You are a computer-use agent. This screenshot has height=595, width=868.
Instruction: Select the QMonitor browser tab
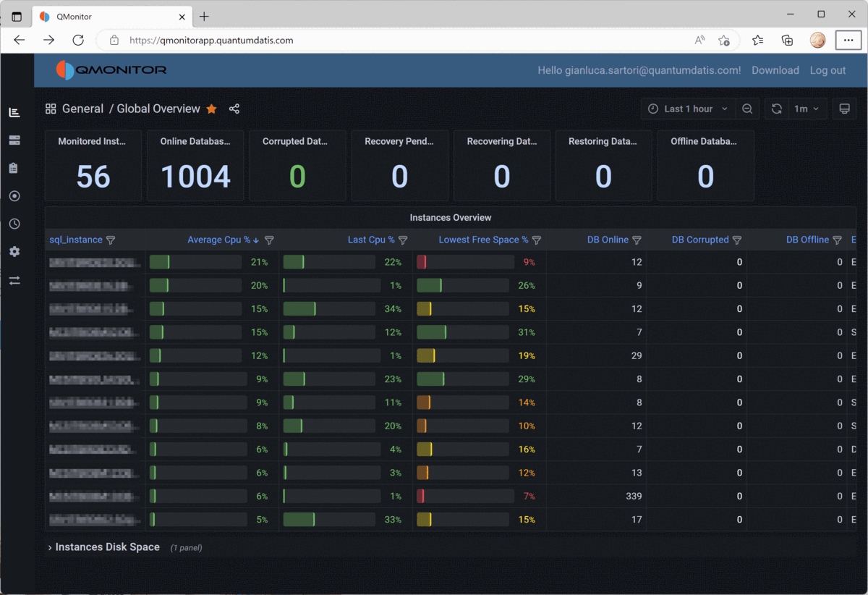pos(109,16)
